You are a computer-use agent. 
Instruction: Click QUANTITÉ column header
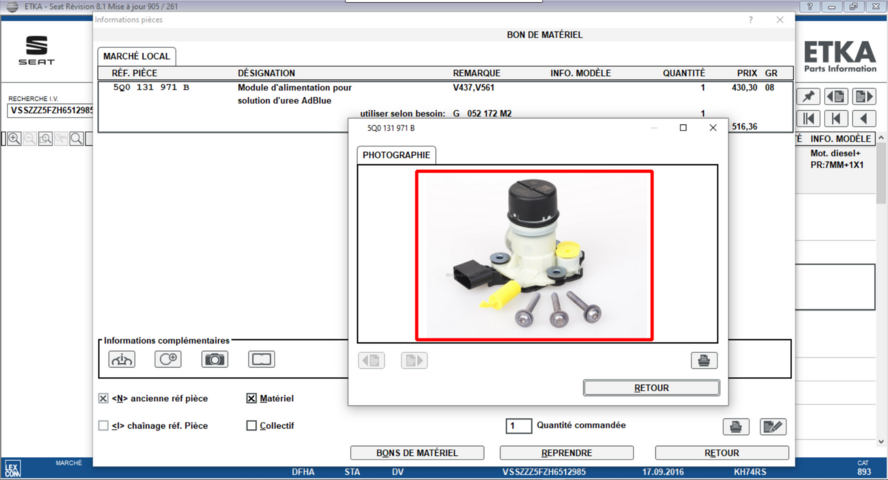(x=684, y=73)
